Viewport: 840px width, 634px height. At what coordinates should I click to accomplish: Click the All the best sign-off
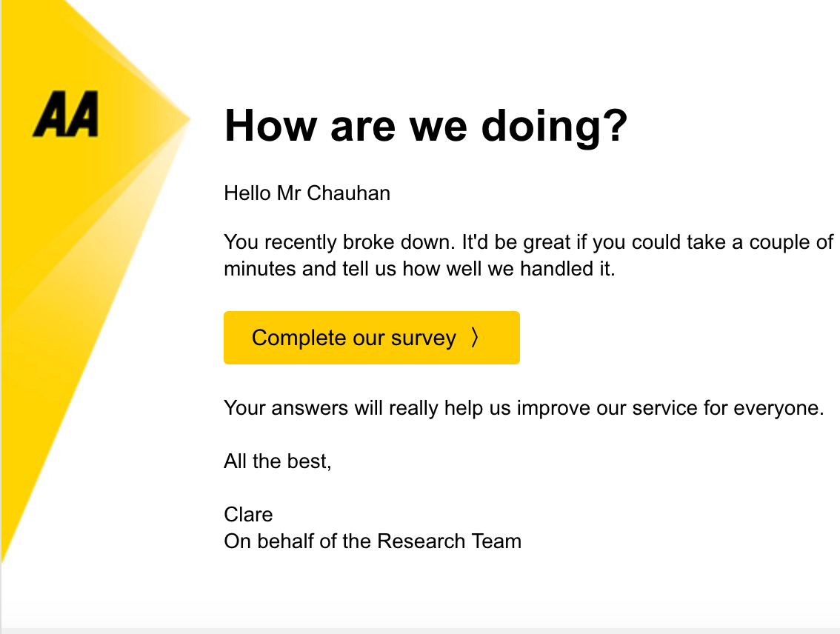tap(278, 461)
